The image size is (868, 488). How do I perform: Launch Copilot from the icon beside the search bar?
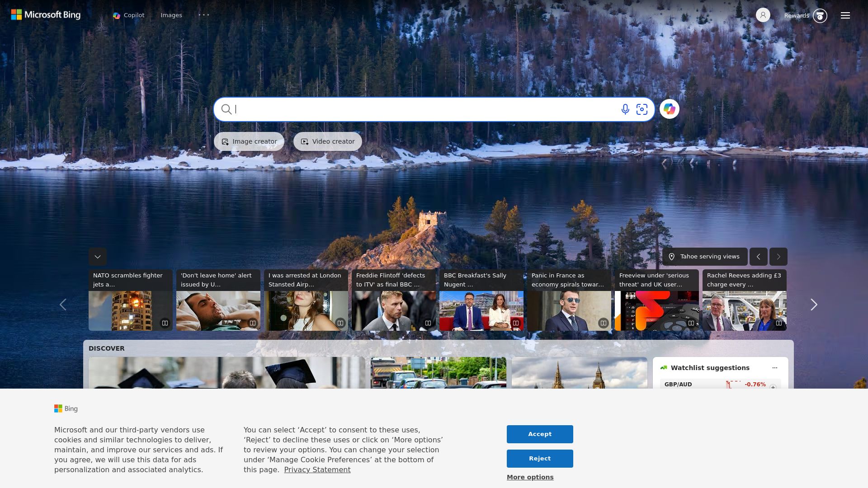click(670, 109)
